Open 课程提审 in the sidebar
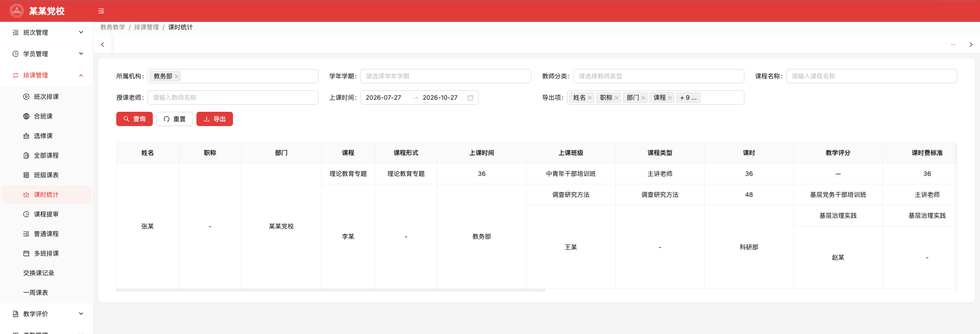The image size is (980, 334). click(x=46, y=214)
